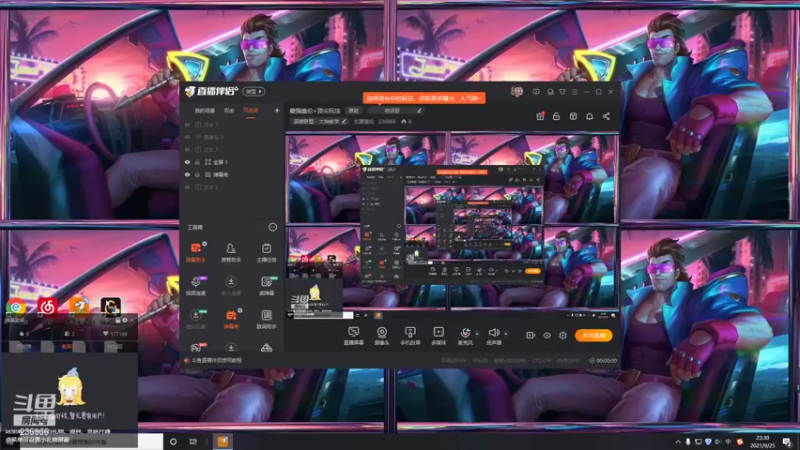Open the 主播任务 streamer tasks tool
This screenshot has width=800, height=450.
point(266,252)
